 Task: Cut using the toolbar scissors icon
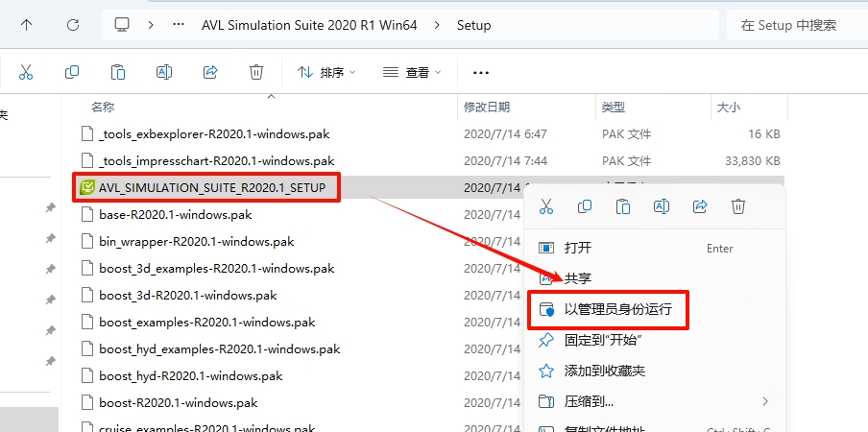tap(26, 72)
